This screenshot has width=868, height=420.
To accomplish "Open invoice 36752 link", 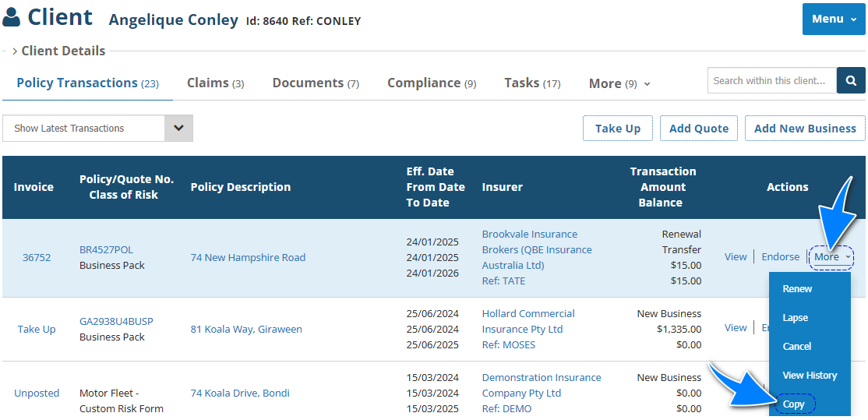I will point(37,257).
